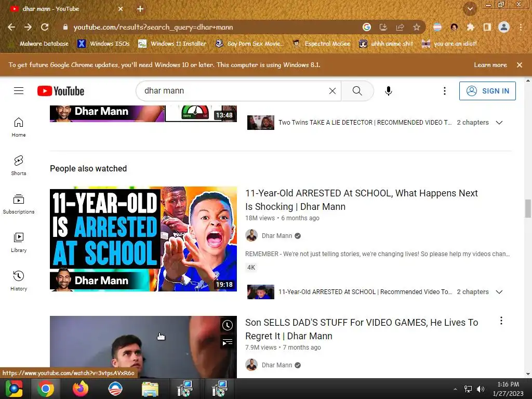The image size is (532, 399).
Task: Reload the page
Action: pos(45,27)
